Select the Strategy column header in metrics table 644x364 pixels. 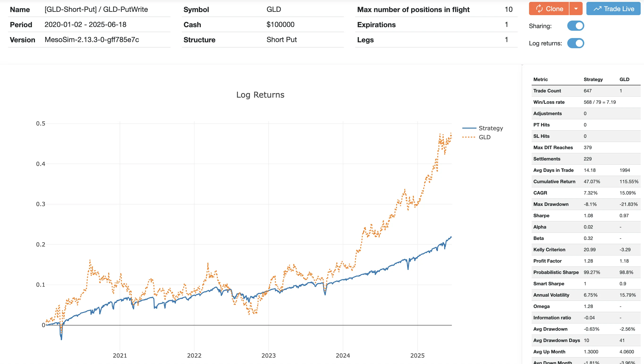593,79
